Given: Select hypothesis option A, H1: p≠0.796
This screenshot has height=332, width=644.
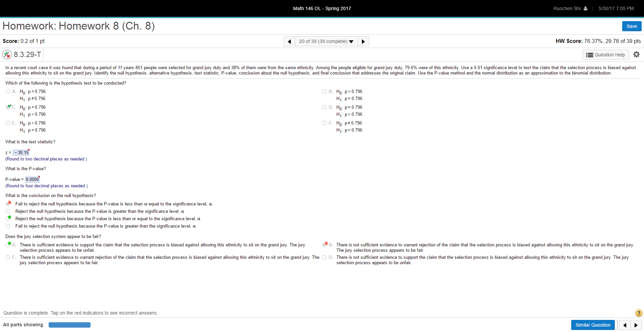Looking at the screenshot, I should (x=8, y=91).
